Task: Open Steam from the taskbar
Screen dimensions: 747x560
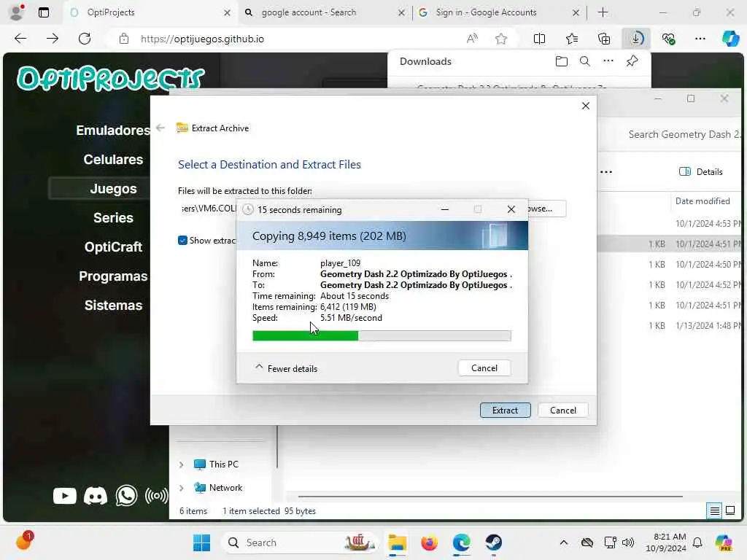Action: 494,542
